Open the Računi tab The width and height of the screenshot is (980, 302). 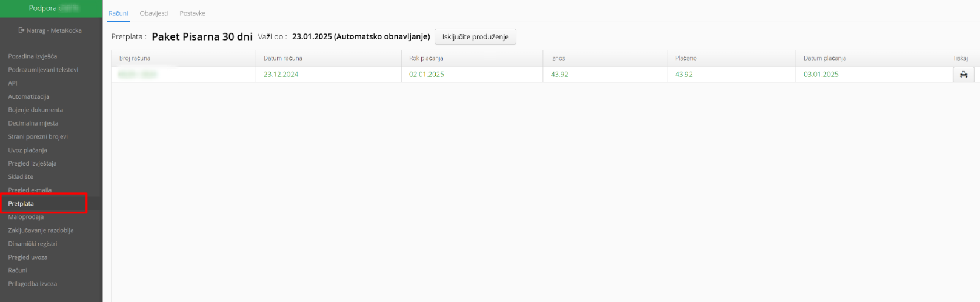118,13
